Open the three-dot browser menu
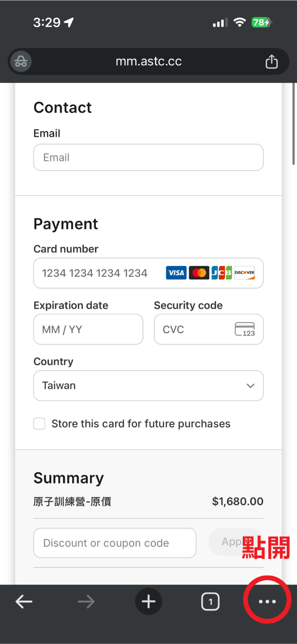This screenshot has width=297, height=644. 267,602
